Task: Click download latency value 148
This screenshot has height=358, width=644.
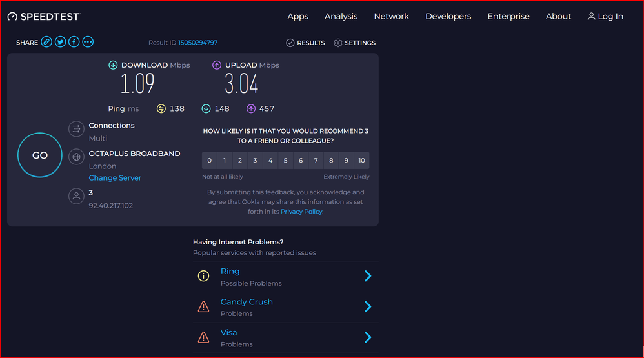Action: coord(222,109)
